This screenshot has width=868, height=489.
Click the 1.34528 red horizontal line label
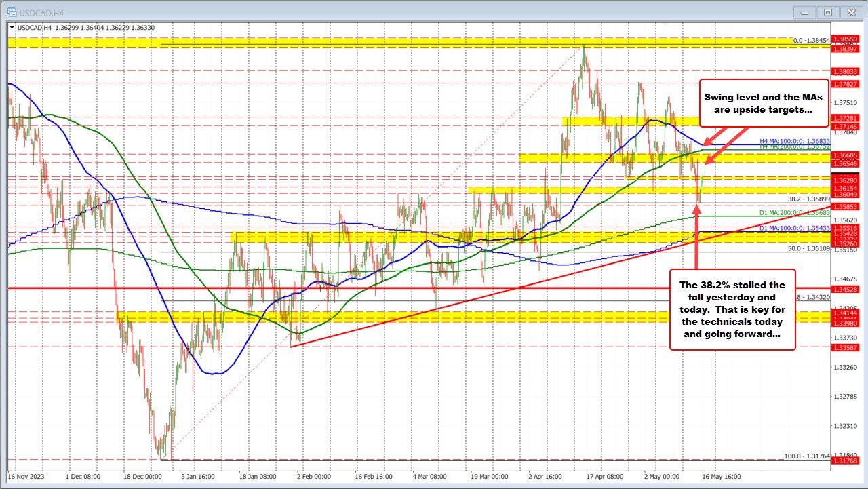point(846,289)
